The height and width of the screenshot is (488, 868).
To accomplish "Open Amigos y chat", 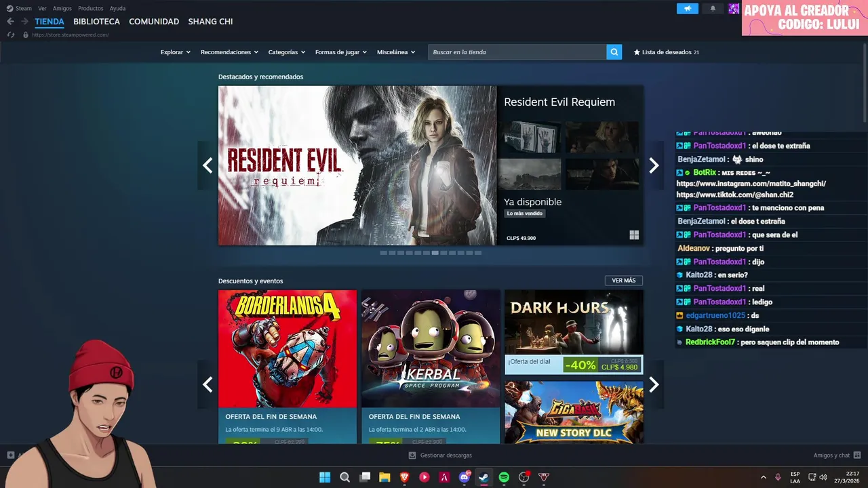I will (831, 455).
